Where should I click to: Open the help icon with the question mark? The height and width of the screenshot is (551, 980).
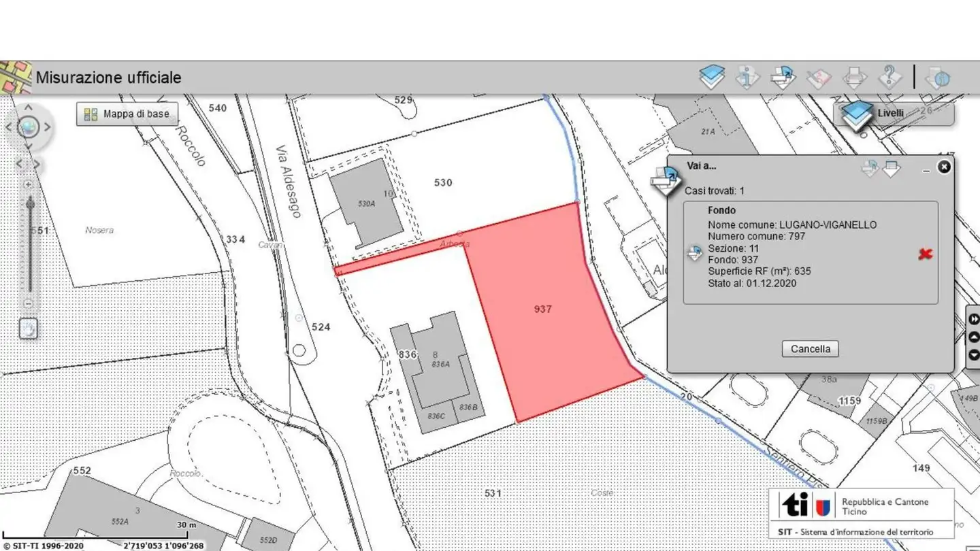point(890,76)
